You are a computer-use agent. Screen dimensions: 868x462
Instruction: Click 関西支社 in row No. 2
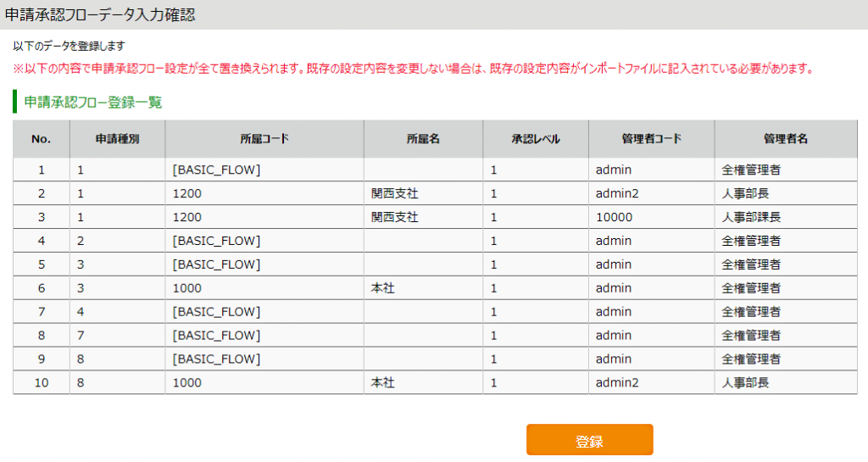tap(394, 193)
